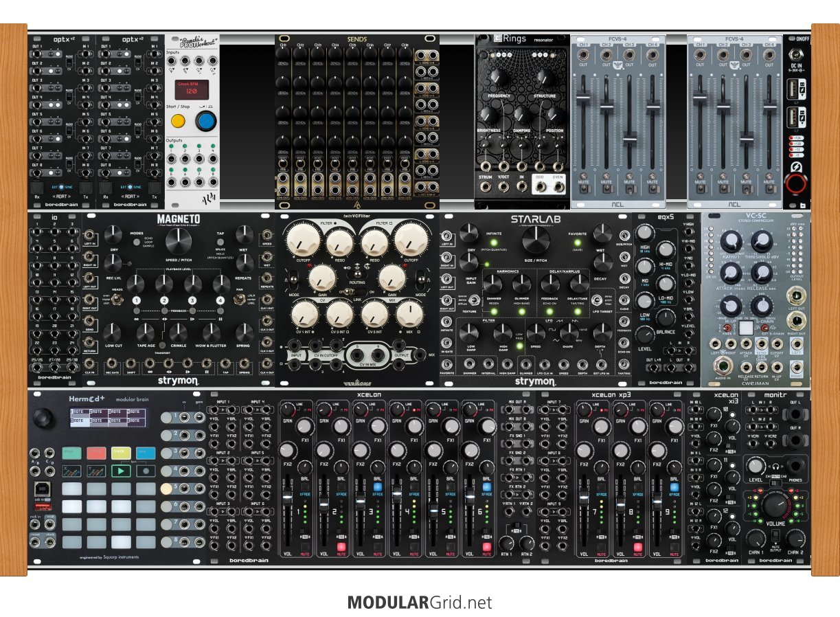Turn the CV 1 INT knob on twinVCFilter

(x=304, y=314)
